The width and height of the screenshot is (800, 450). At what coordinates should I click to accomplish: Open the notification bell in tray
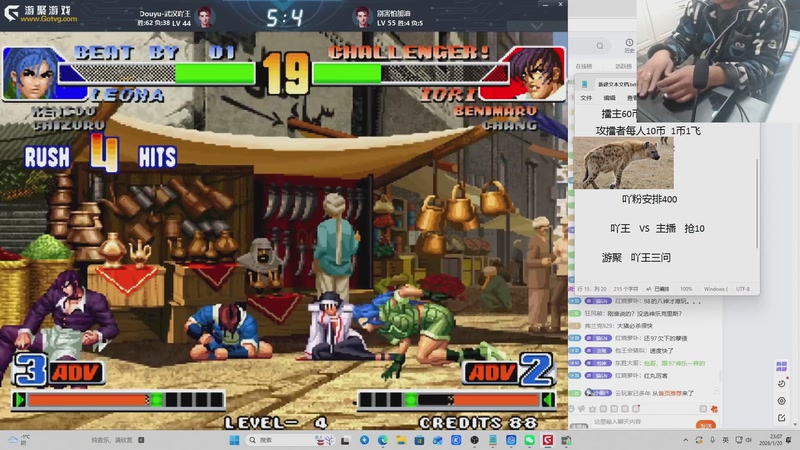point(789,440)
